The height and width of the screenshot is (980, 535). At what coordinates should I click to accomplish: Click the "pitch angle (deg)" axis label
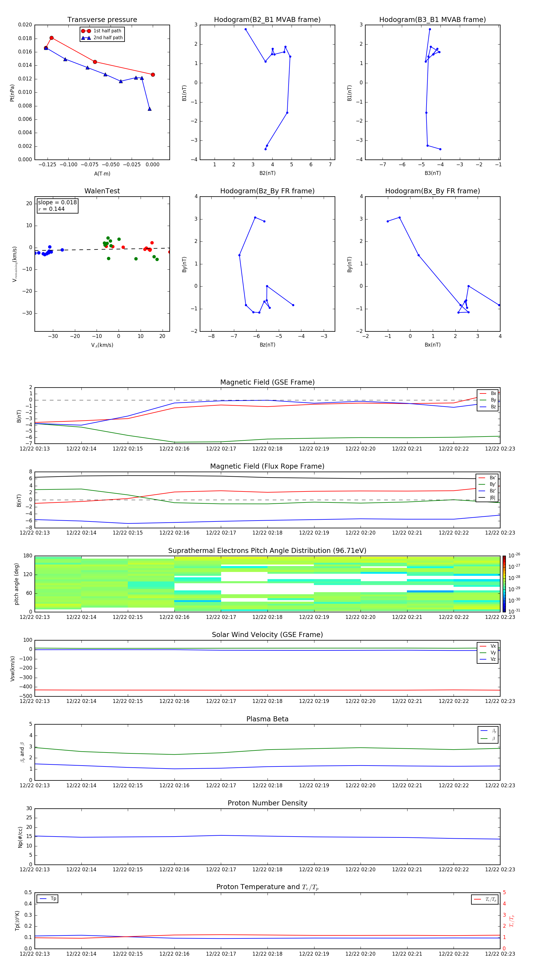(x=16, y=584)
